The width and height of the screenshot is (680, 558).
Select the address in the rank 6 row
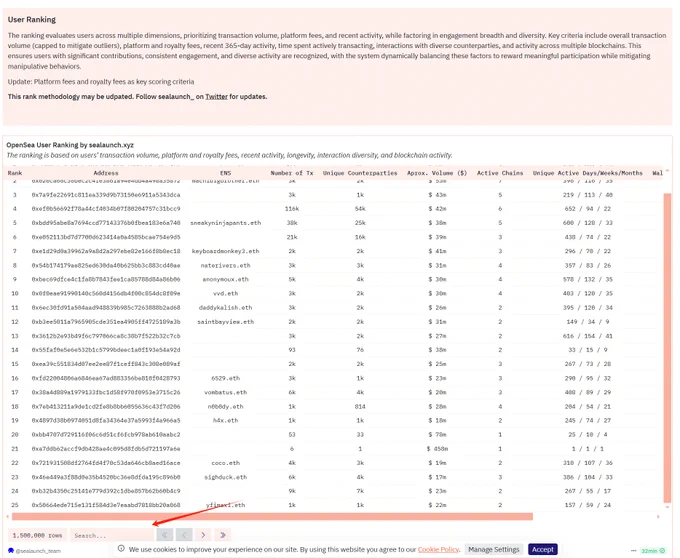[106, 237]
